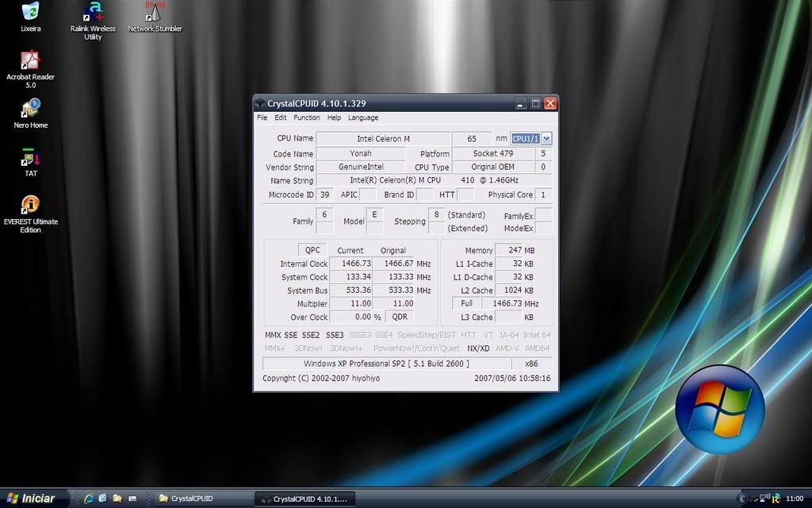Launch Ralink Wireless Utility desktop shortcut
Image resolution: width=812 pixels, height=508 pixels.
94,13
